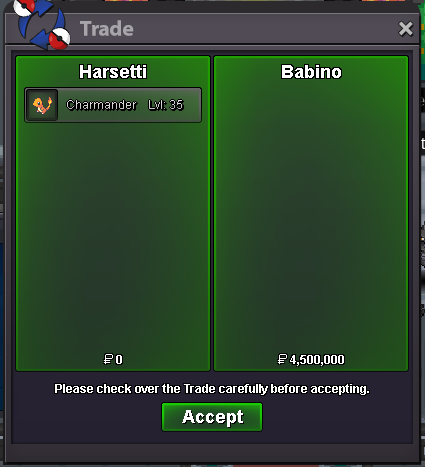Click the Pokeball swap Trade icon

tap(42, 25)
